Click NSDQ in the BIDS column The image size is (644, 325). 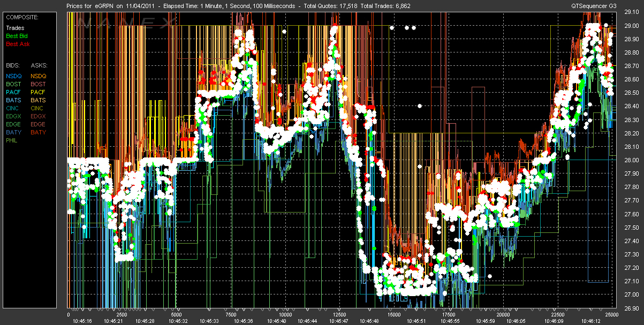[14, 76]
